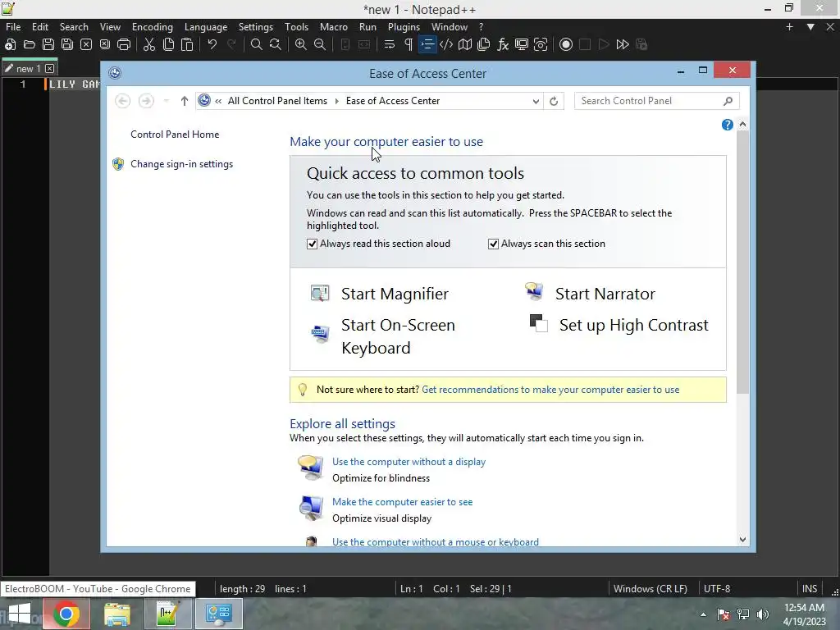This screenshot has height=630, width=840.
Task: Click the Replace icon in Notepad++ toolbar
Action: [276, 44]
